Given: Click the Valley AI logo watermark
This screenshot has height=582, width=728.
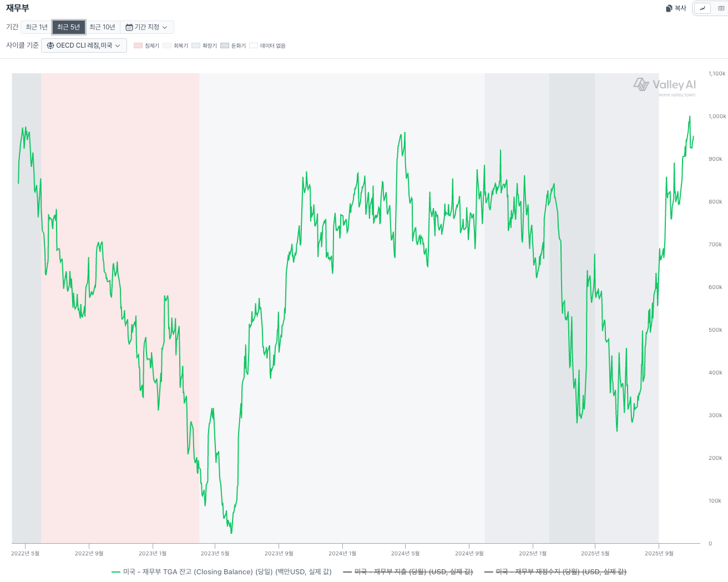Looking at the screenshot, I should pyautogui.click(x=664, y=85).
